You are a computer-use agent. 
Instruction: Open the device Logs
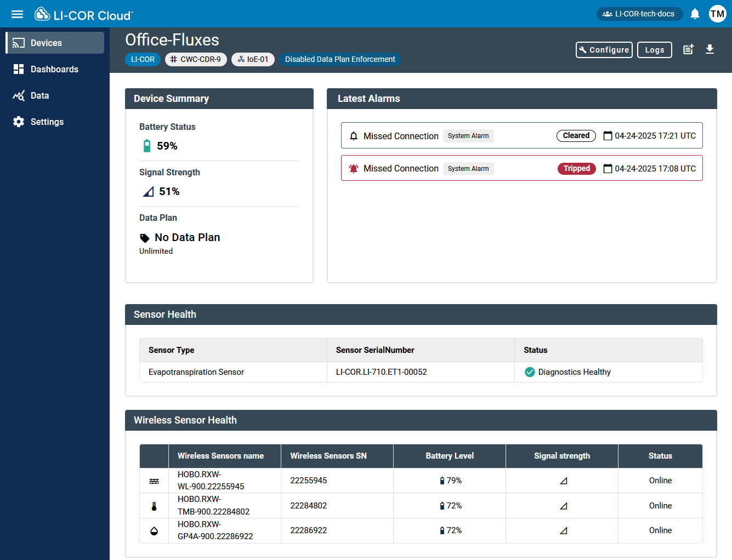coord(654,50)
